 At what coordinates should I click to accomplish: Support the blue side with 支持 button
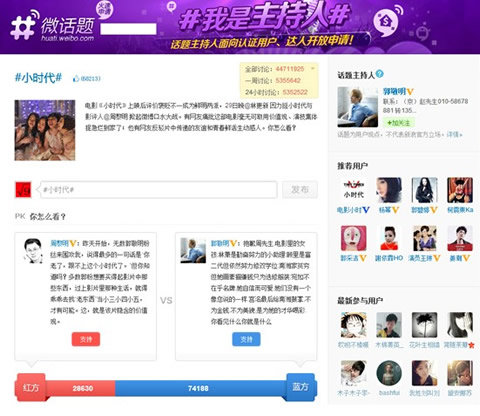tap(246, 339)
